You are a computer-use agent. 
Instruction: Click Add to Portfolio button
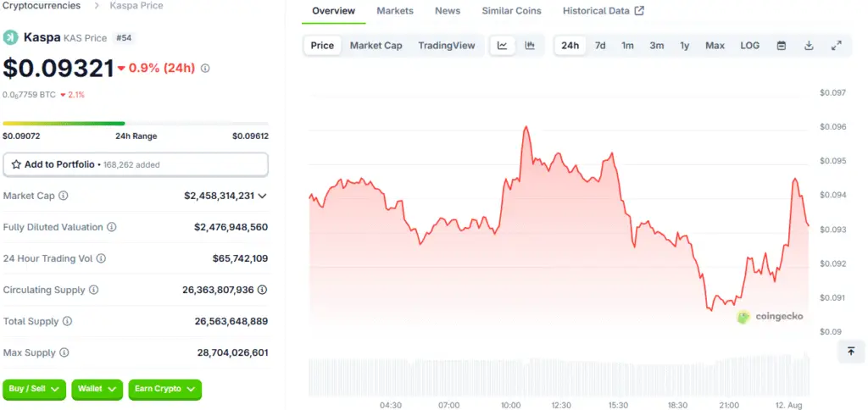pyautogui.click(x=136, y=164)
